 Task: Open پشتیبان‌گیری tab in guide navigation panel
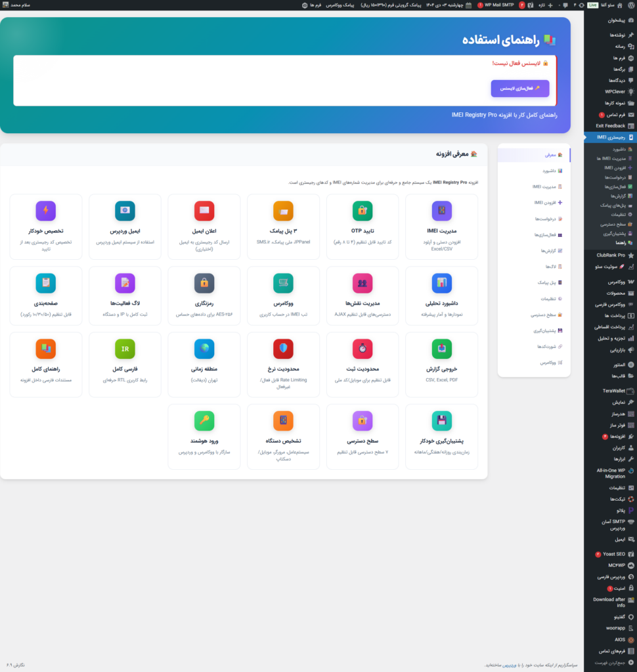tap(534, 331)
